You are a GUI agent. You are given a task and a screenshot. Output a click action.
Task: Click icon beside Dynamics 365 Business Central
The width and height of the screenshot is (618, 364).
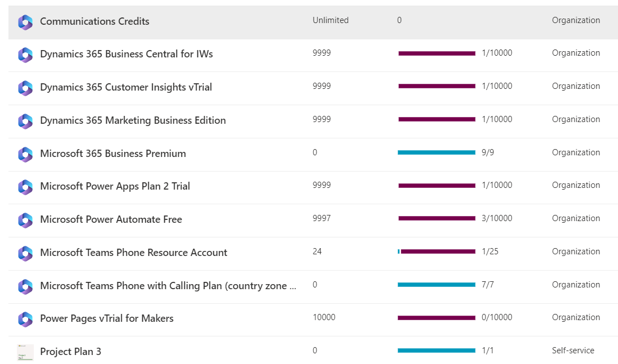(x=25, y=55)
